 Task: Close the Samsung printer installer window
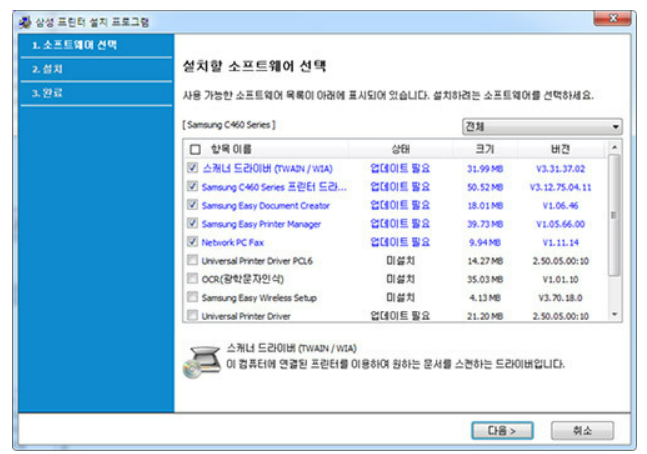[x=613, y=19]
